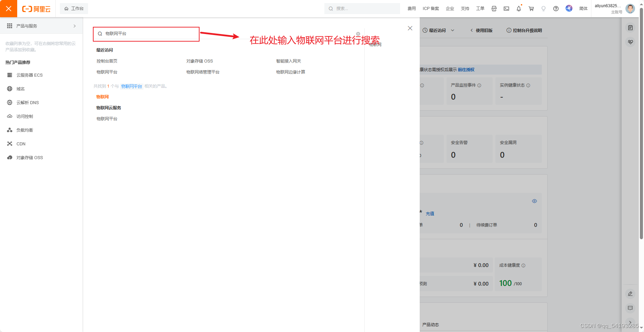This screenshot has width=644, height=332.
Task: Open the ICP 备案 menu
Action: (x=431, y=9)
